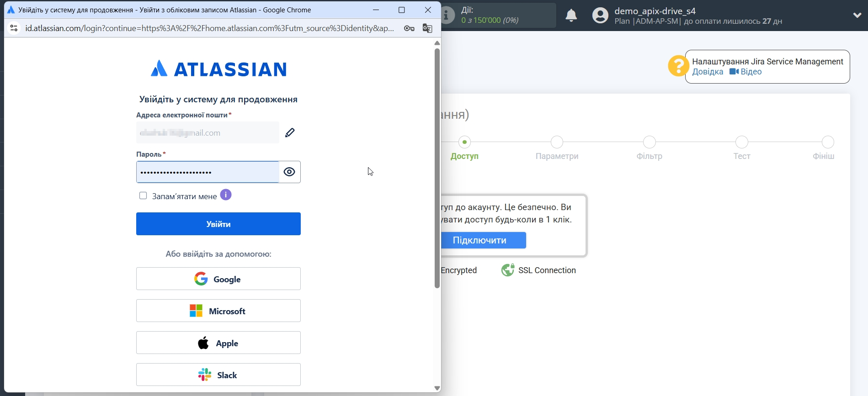This screenshot has width=868, height=396.
Task: Expand account dropdown chevron in header
Action: coord(857,15)
